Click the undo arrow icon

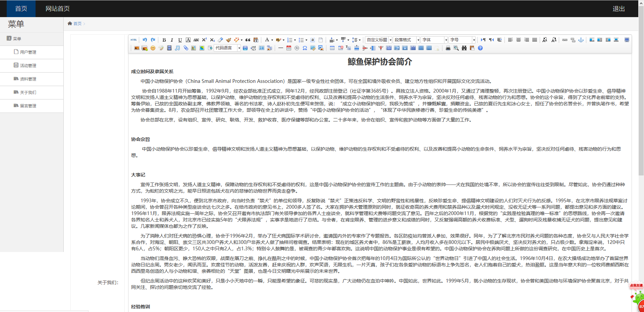coord(145,40)
